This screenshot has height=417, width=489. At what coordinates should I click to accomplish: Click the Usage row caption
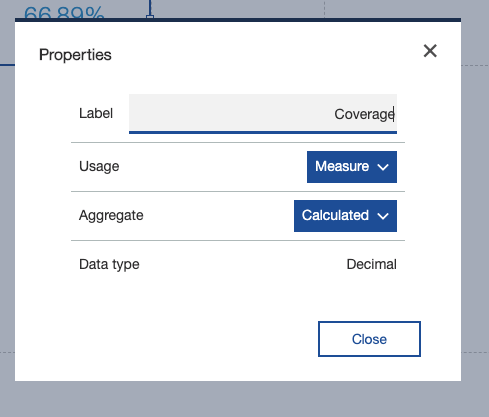99,166
